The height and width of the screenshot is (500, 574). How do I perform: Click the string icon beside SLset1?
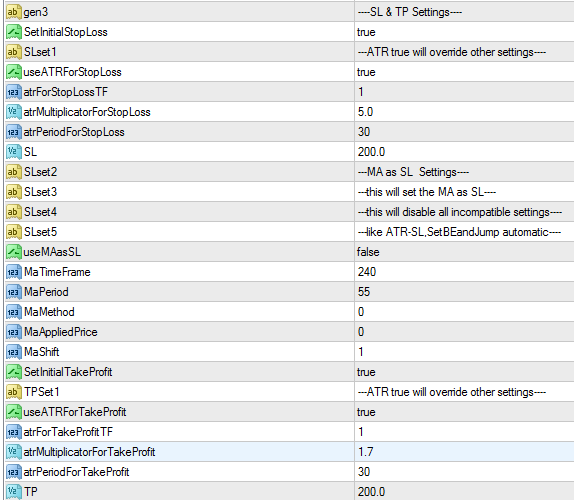[14, 52]
